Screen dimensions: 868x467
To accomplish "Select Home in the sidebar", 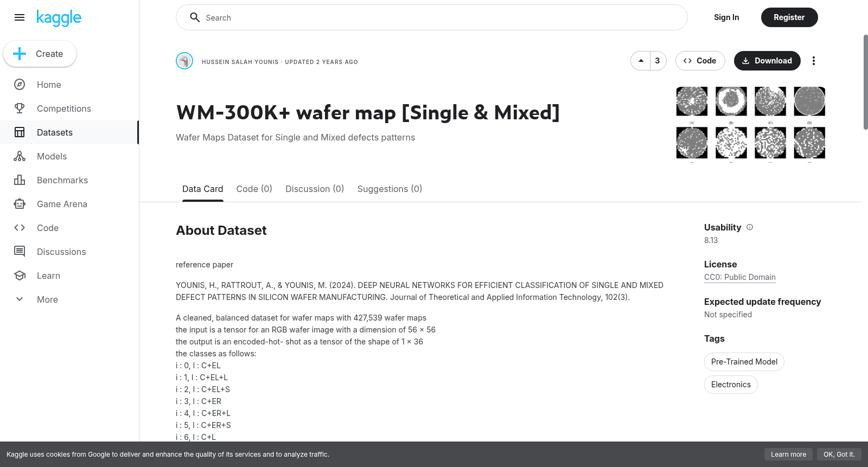I will [x=69, y=85].
